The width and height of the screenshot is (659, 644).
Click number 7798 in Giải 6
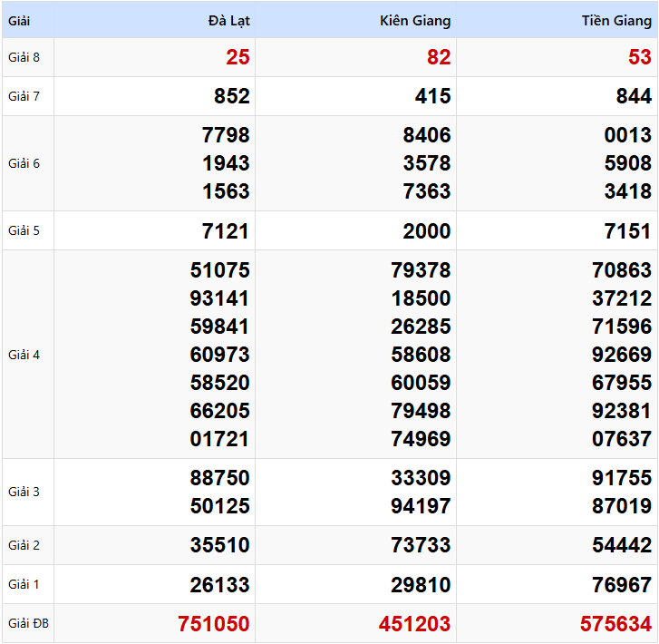click(x=226, y=135)
